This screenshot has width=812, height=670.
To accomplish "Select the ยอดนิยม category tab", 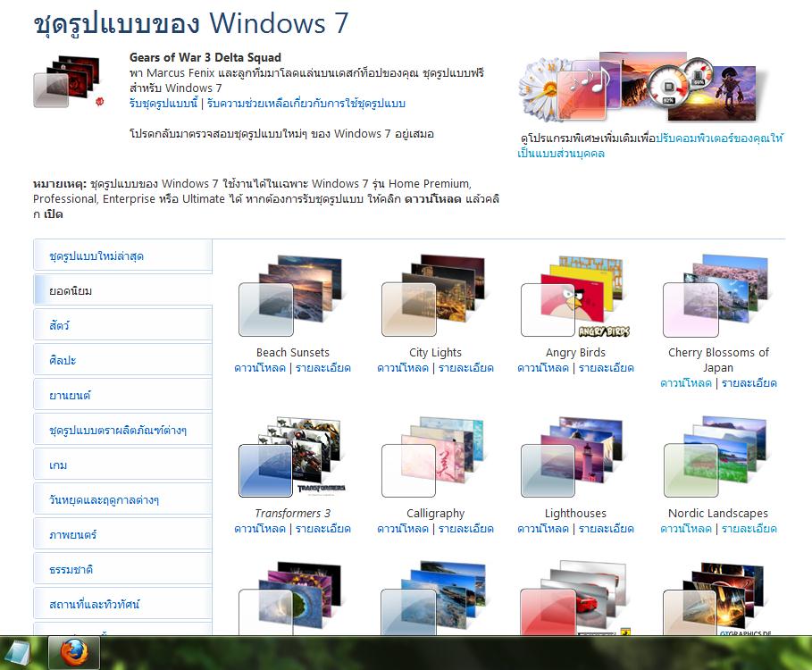I will [123, 290].
